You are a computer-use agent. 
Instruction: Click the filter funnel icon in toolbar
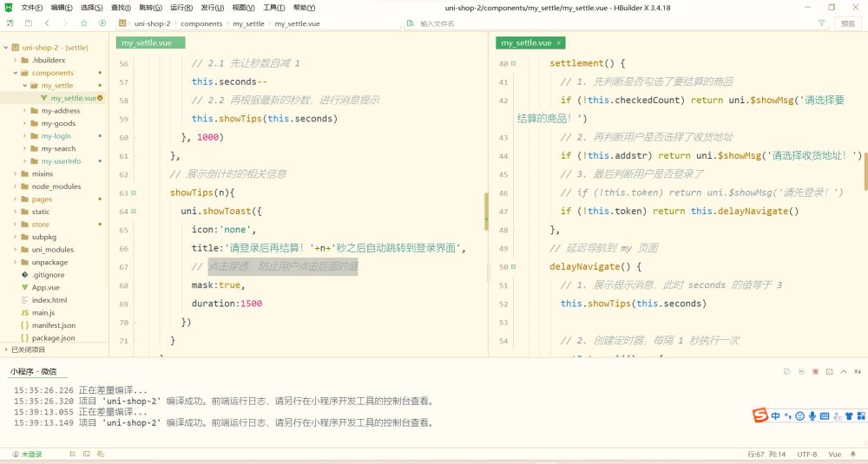[821, 23]
